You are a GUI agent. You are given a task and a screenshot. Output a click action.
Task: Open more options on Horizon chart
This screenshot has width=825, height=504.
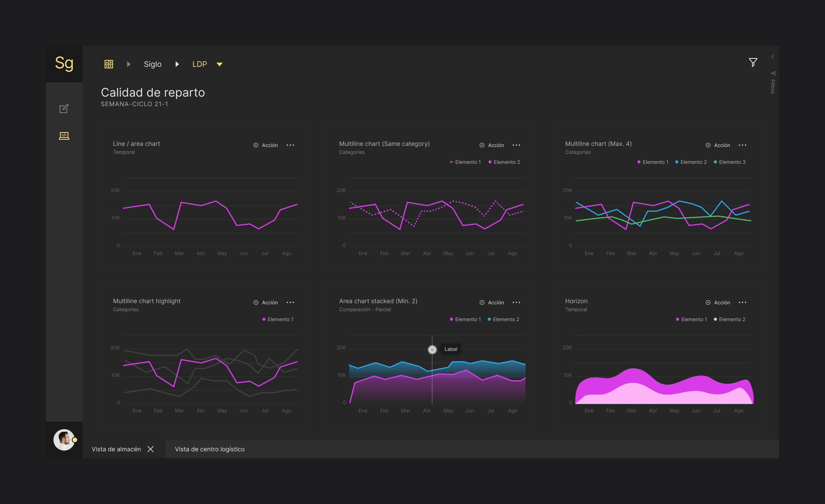pos(742,302)
